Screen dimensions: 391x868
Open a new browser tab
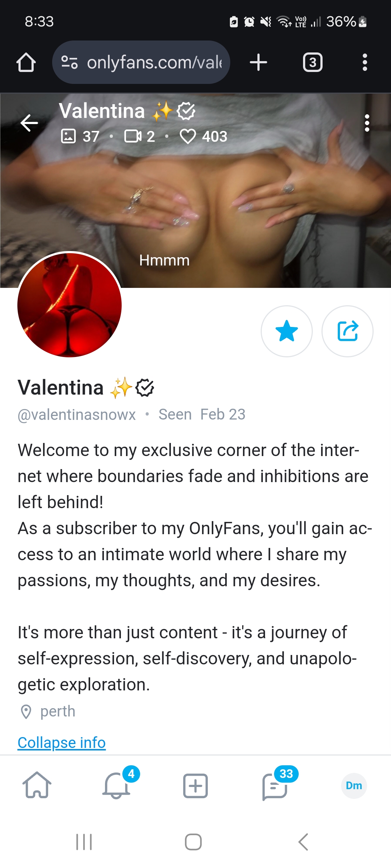point(258,62)
